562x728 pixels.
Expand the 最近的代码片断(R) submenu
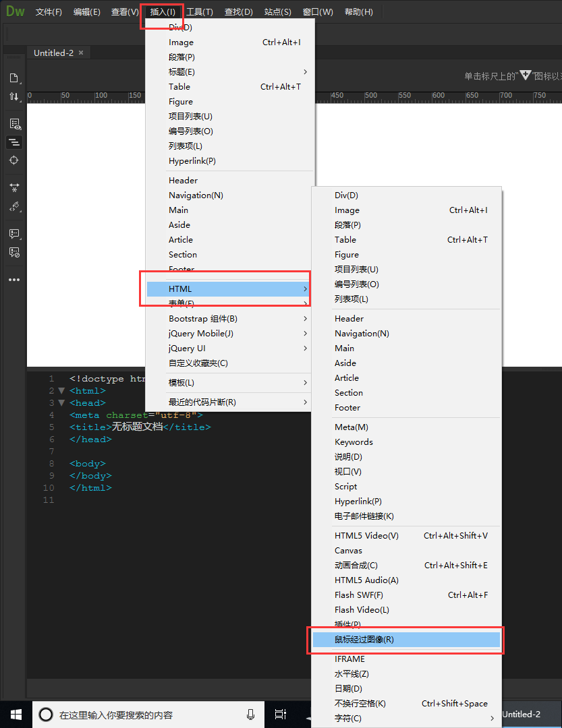(228, 402)
